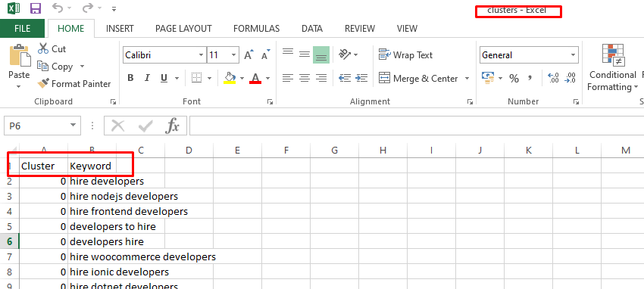The image size is (644, 289).
Task: Click the Insert Function fx icon
Action: (x=173, y=126)
